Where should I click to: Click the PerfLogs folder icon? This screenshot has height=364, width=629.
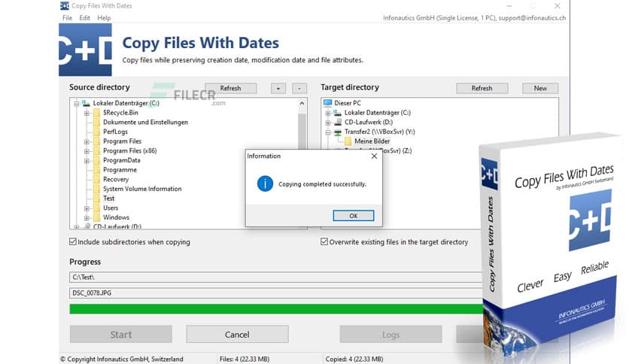96,132
